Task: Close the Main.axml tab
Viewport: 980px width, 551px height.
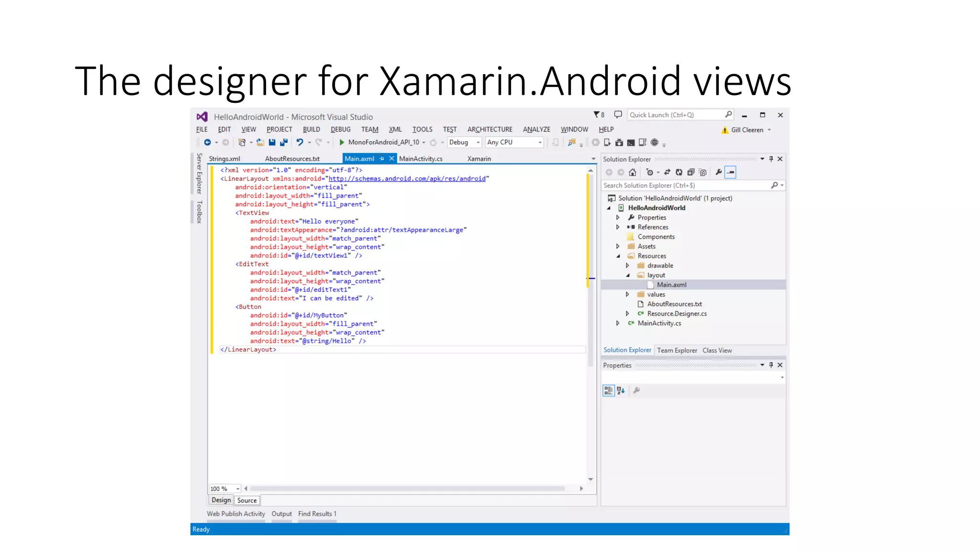Action: click(x=391, y=159)
